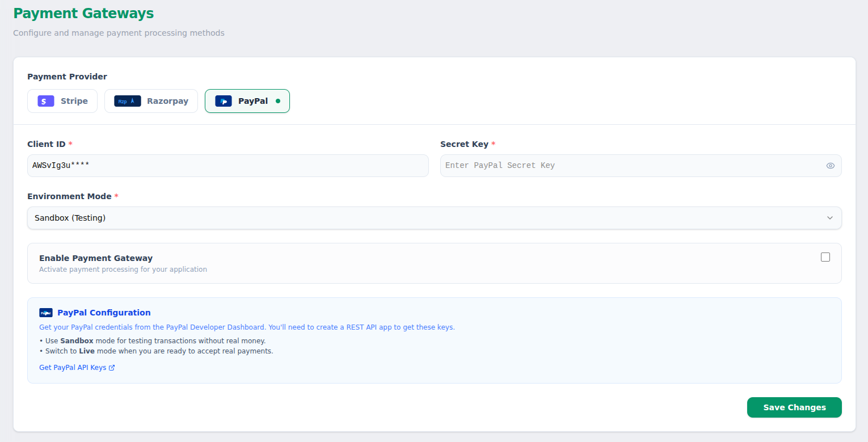Click the green active dot on PayPal
This screenshot has width=868, height=442.
point(278,101)
